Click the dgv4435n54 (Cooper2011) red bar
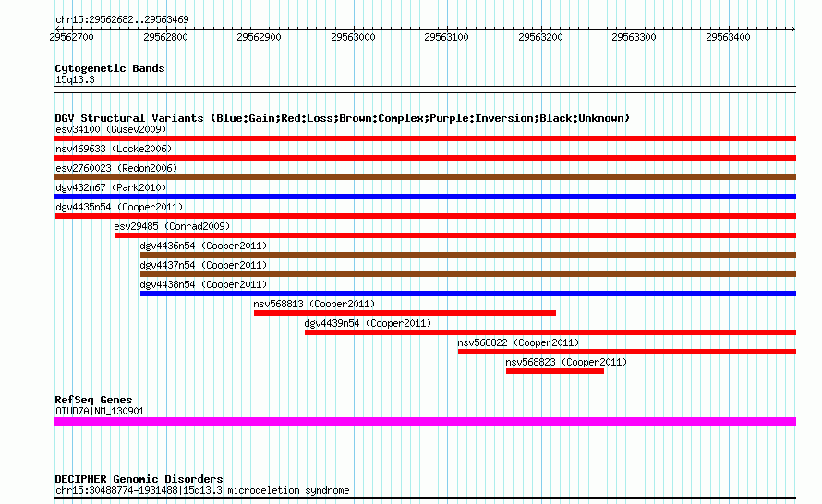 (425, 216)
